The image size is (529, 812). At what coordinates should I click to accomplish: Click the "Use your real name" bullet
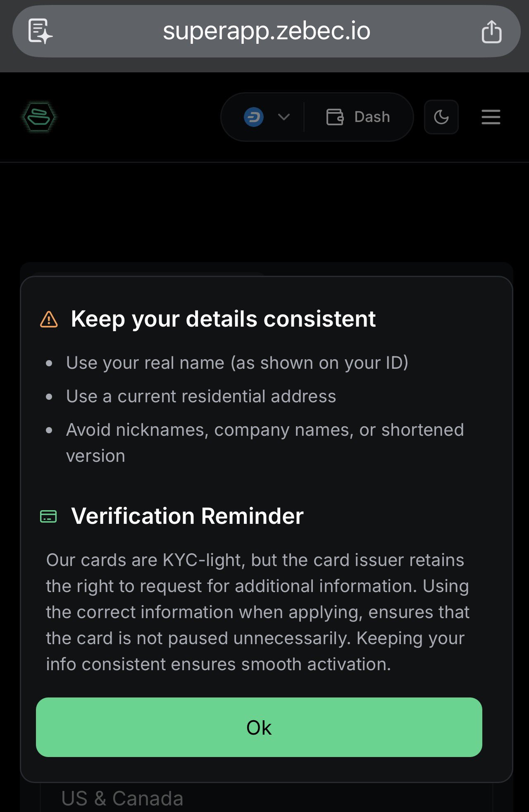(x=237, y=363)
